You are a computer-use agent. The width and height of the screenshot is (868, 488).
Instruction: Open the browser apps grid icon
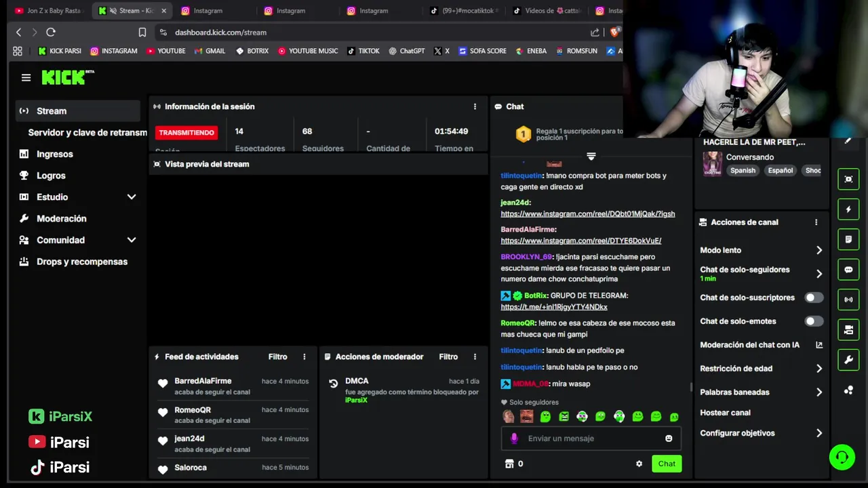click(x=18, y=51)
